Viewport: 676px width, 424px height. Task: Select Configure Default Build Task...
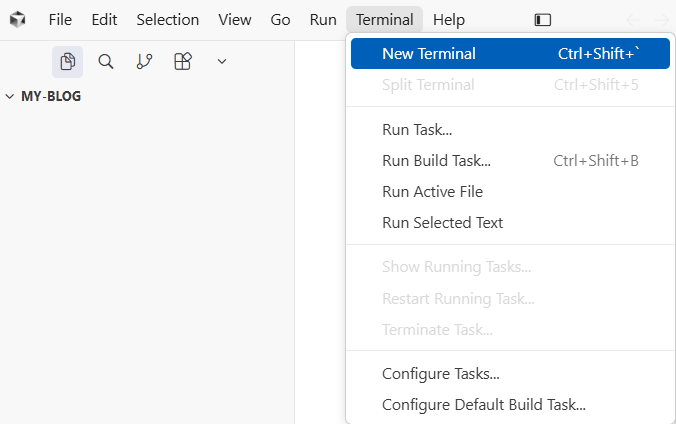tap(483, 405)
